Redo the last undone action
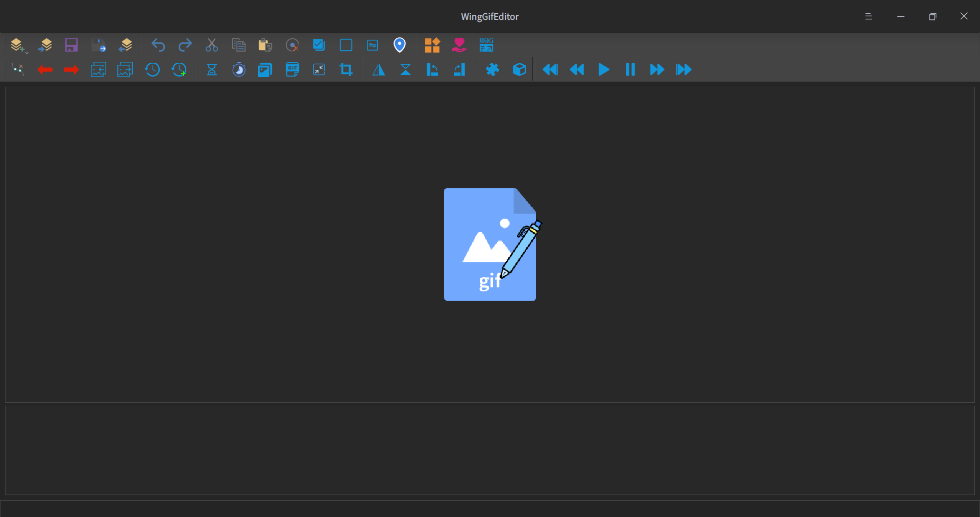Image resolution: width=980 pixels, height=517 pixels. [x=185, y=45]
